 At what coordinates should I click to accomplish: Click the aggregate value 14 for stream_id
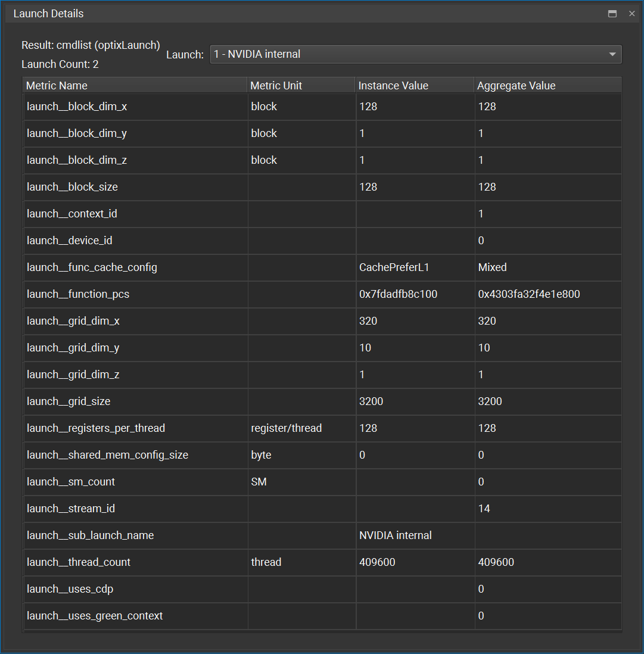point(484,509)
